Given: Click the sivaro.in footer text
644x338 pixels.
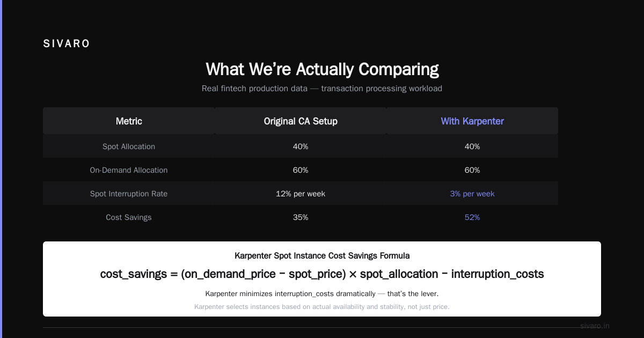Looking at the screenshot, I should (595, 326).
